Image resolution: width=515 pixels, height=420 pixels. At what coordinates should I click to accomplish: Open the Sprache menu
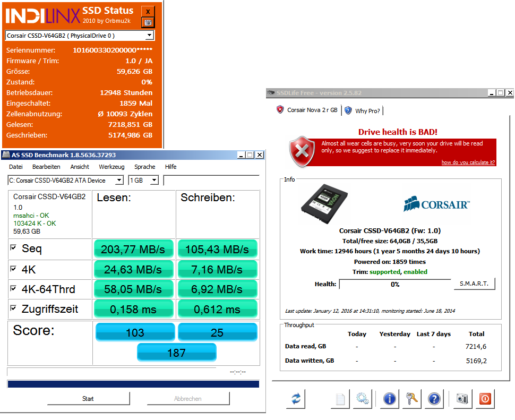(144, 167)
